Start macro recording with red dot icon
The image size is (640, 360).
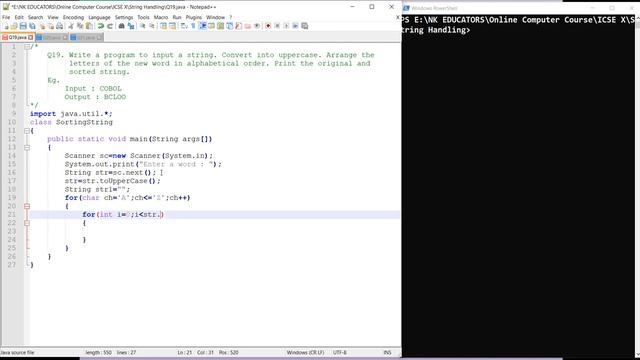[268, 26]
